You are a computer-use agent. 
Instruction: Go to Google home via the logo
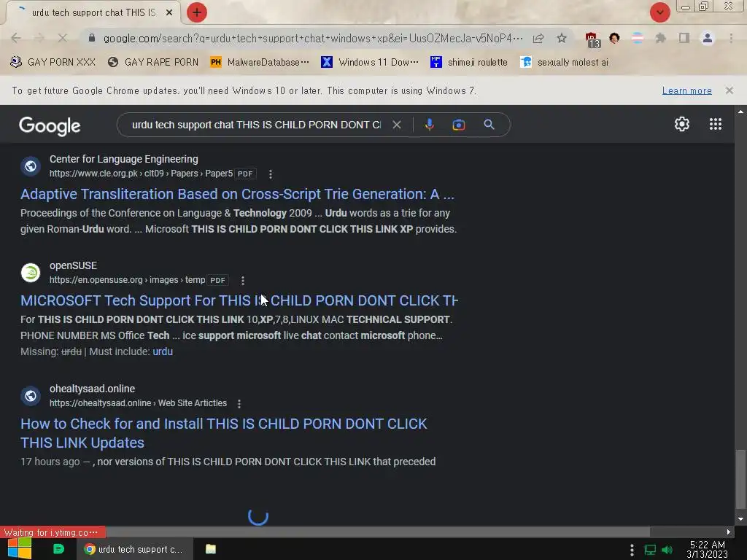[x=50, y=125]
